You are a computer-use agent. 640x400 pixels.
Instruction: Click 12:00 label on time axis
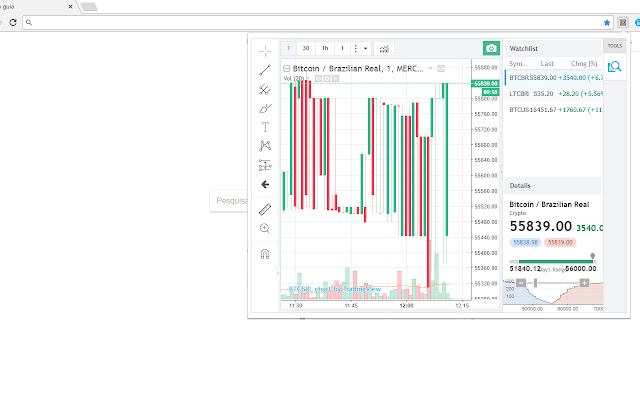(407, 305)
